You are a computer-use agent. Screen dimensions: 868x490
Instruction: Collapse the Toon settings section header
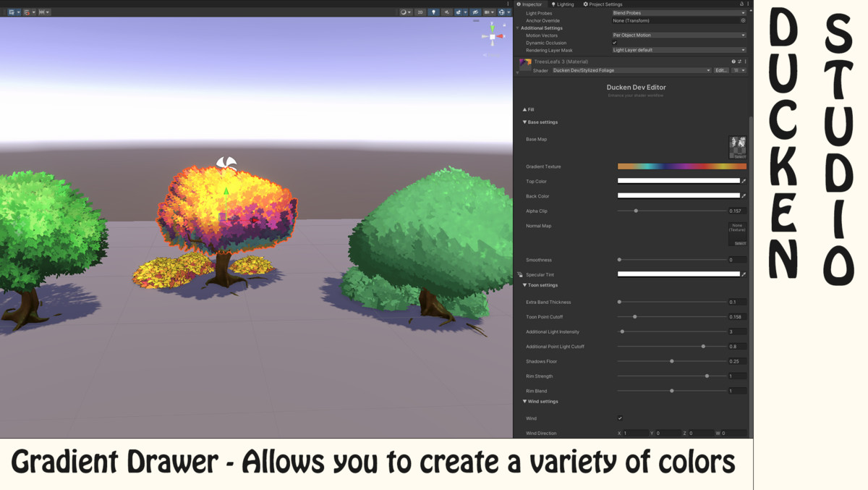pos(535,284)
